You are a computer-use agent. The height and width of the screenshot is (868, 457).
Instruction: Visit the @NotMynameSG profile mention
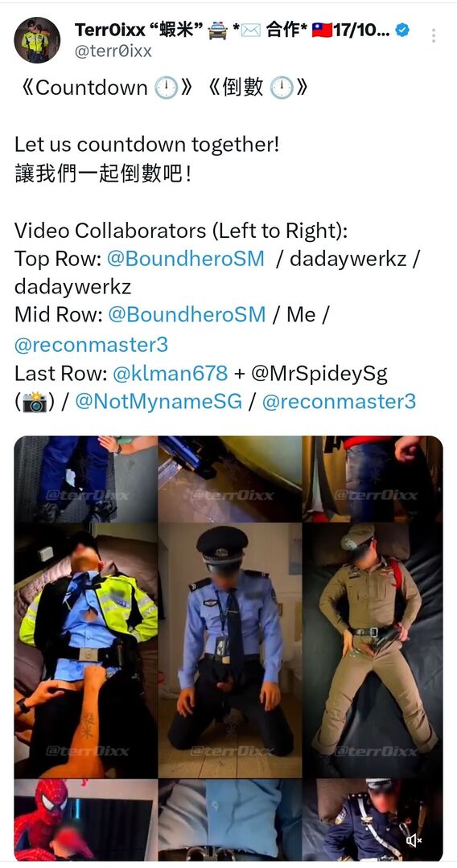point(159,402)
